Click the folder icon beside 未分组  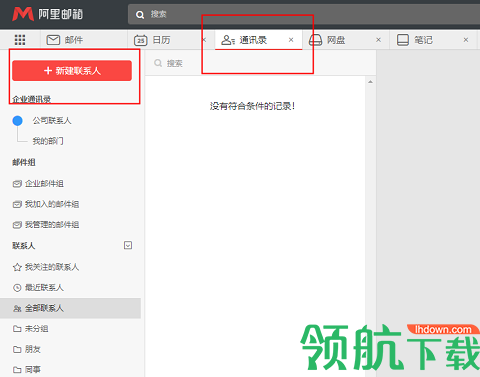(x=17, y=329)
